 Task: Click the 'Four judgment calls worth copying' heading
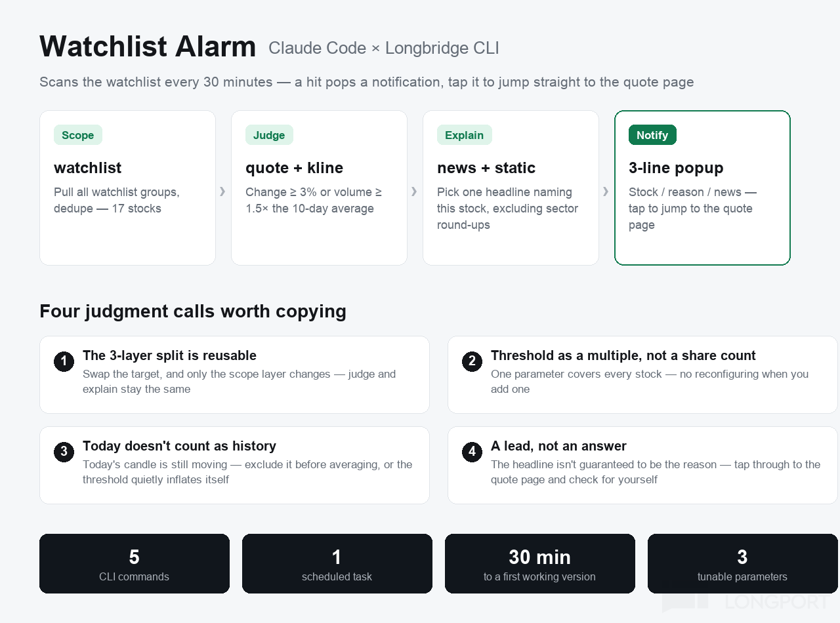point(193,311)
